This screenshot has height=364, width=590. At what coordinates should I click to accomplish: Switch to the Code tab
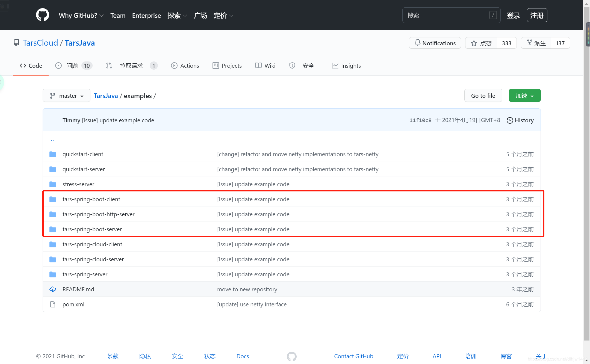point(31,66)
